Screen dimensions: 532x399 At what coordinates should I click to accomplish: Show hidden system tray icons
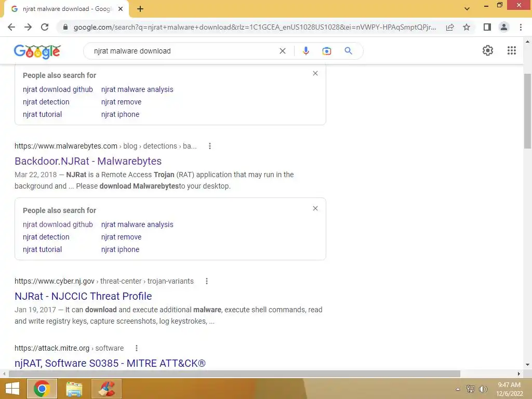click(x=458, y=389)
